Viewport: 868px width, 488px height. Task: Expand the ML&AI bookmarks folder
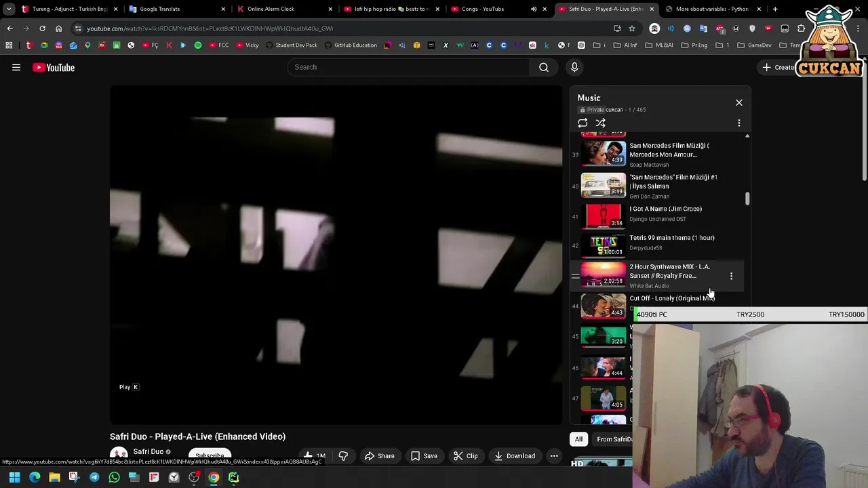tap(658, 45)
